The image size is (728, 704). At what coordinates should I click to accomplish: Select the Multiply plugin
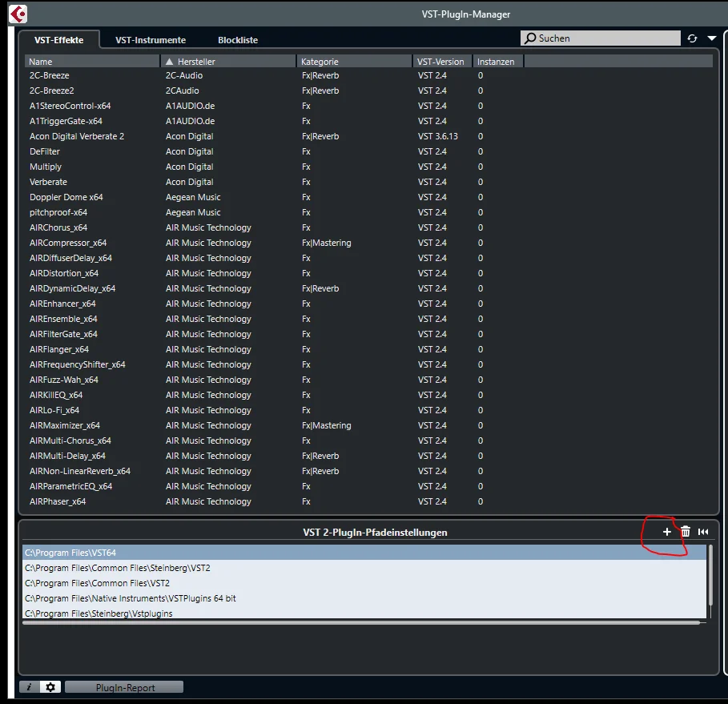(369, 167)
